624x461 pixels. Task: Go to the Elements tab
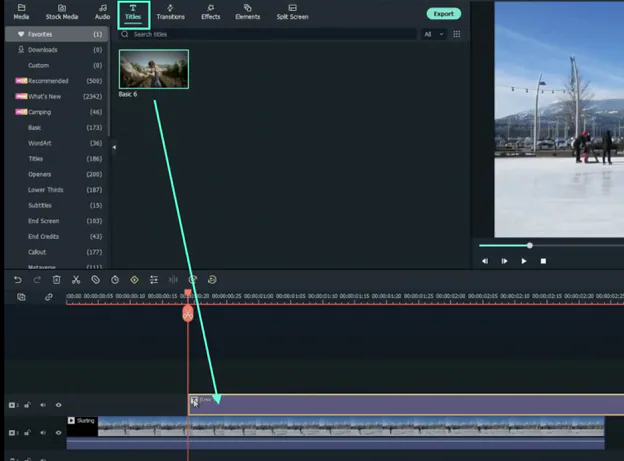coord(248,12)
